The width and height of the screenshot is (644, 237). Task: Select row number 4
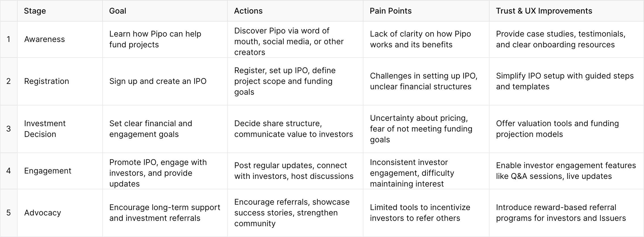point(9,171)
